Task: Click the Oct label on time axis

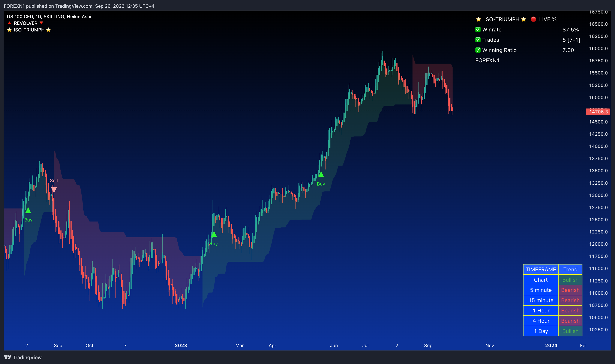Action: coord(89,345)
